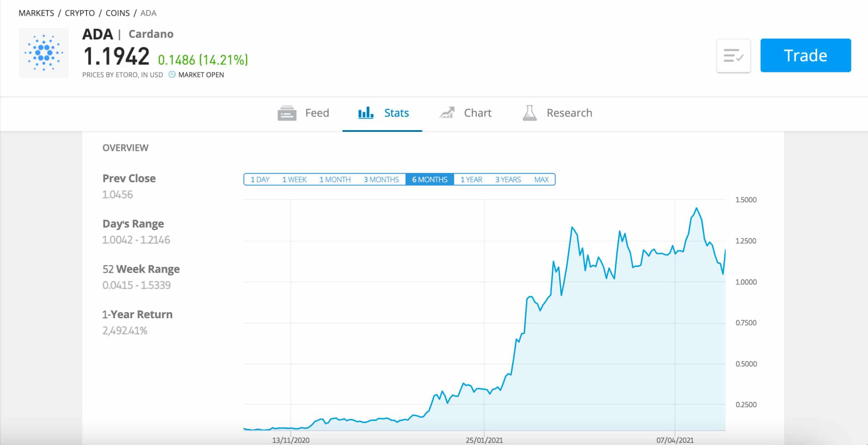Click the value 1.0042 - 1.2146
Screen dimensions: 868x445
(x=136, y=240)
